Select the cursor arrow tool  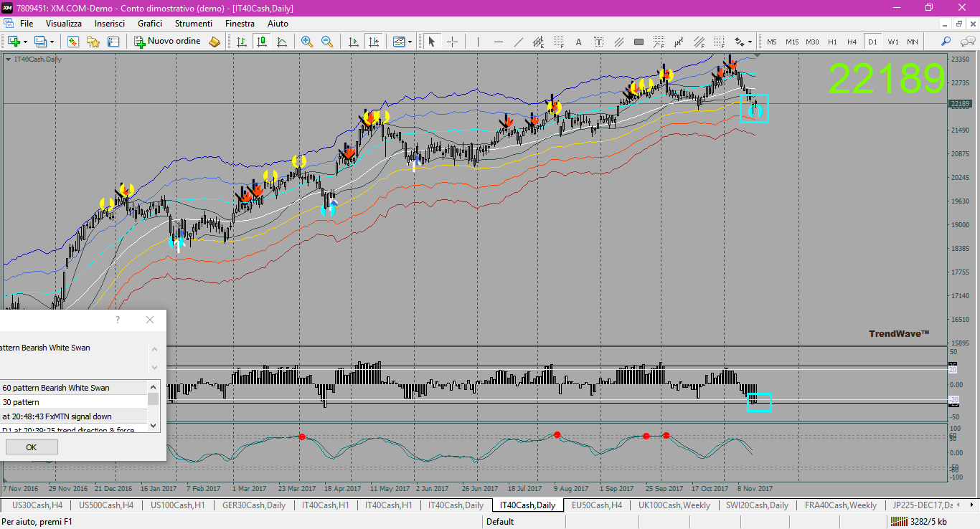(x=432, y=42)
